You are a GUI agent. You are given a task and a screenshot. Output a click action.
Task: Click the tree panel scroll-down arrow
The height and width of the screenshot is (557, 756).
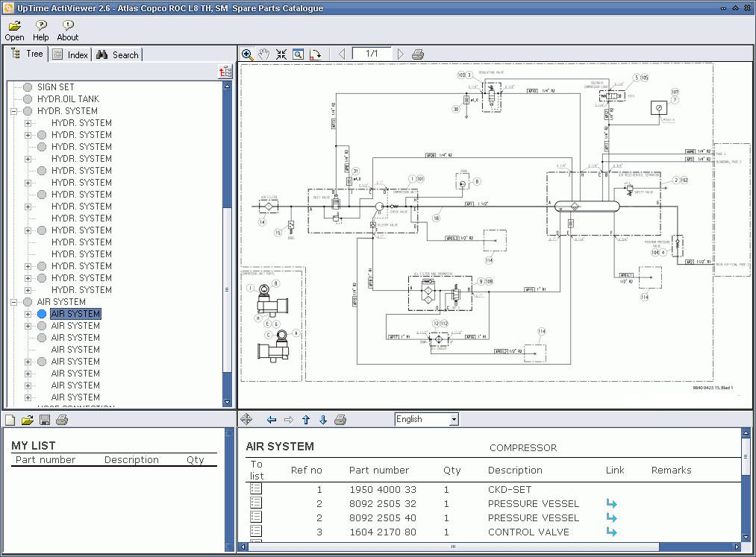point(227,402)
